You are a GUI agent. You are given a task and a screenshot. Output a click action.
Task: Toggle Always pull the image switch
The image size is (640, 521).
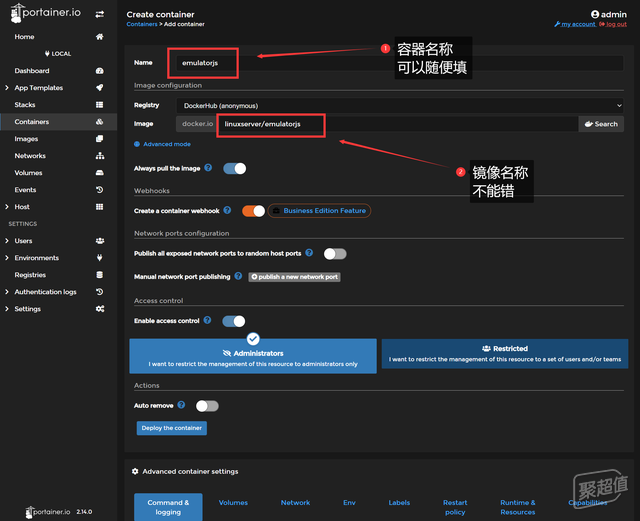(x=235, y=169)
